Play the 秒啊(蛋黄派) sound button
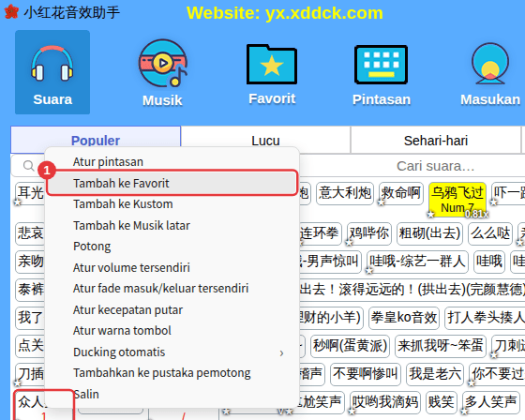 click(x=351, y=345)
